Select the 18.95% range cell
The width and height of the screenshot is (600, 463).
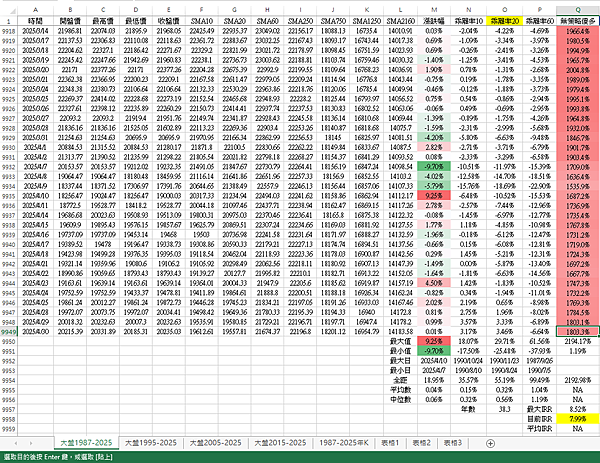pyautogui.click(x=434, y=380)
